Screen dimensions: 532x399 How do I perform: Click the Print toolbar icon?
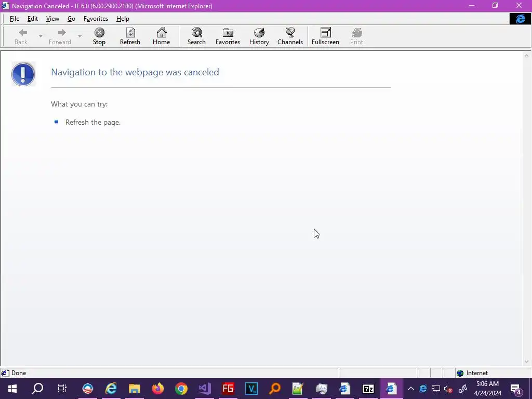click(x=356, y=36)
